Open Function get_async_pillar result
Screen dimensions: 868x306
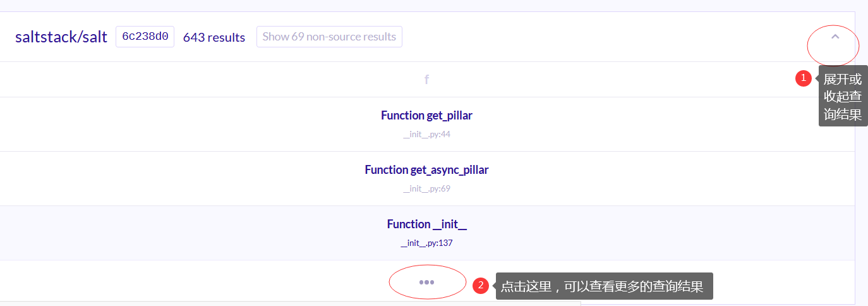click(x=426, y=170)
